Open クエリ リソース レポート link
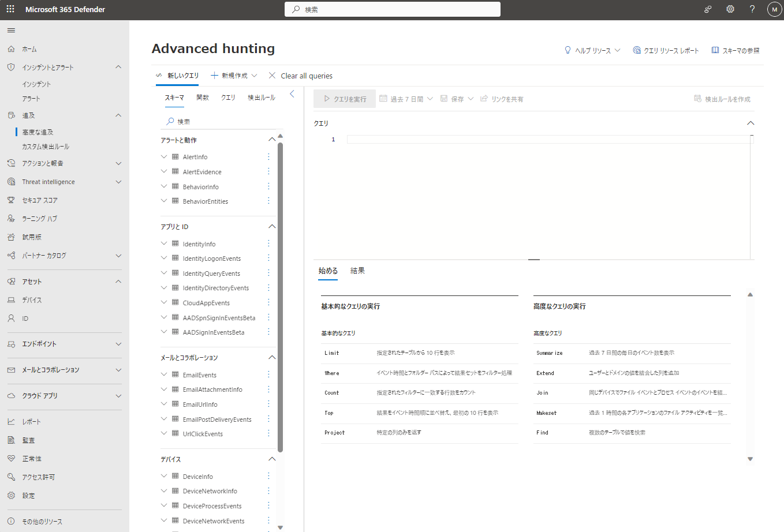This screenshot has width=784, height=532. coord(666,50)
